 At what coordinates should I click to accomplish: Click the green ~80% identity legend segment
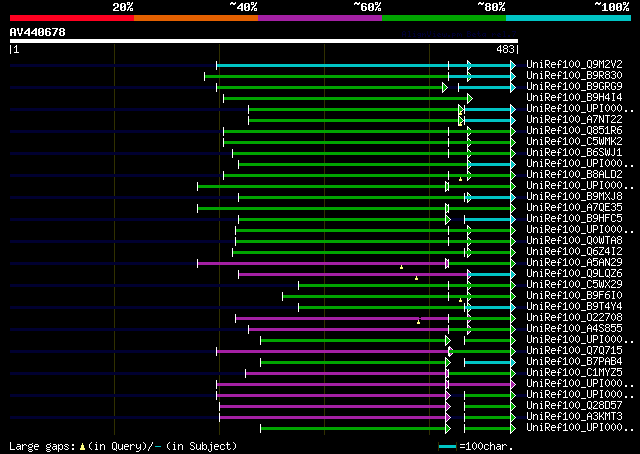pyautogui.click(x=444, y=18)
